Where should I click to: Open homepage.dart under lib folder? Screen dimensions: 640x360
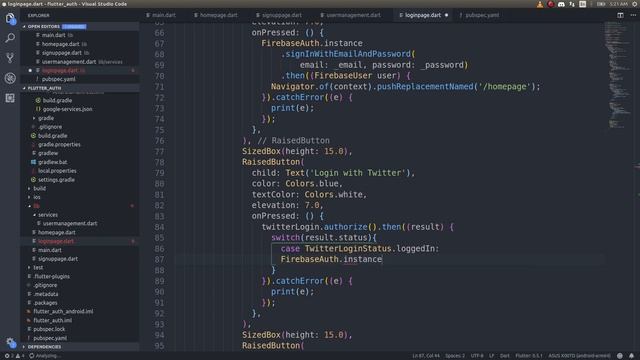coord(57,233)
